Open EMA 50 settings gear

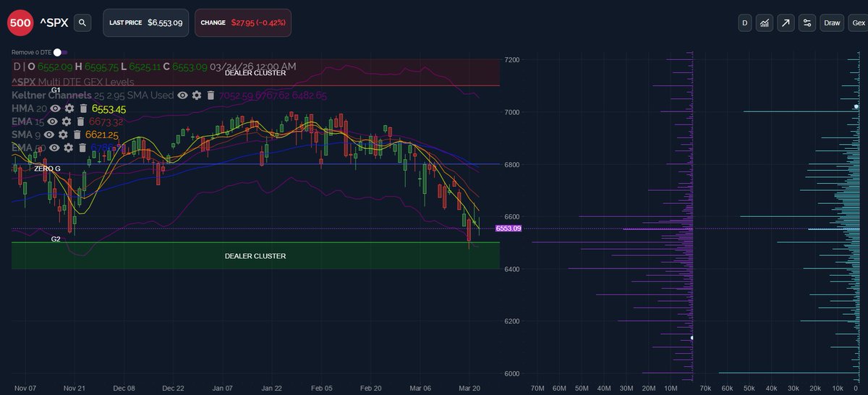tap(68, 148)
